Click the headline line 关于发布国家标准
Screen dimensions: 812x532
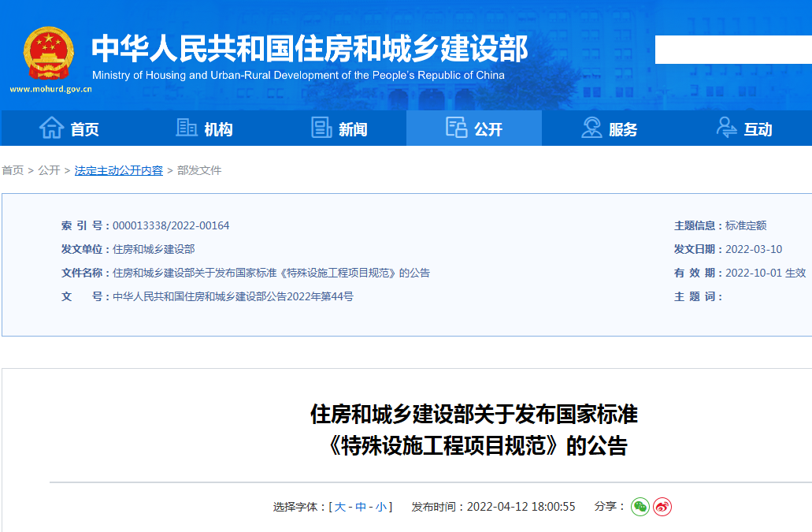pyautogui.click(x=474, y=415)
